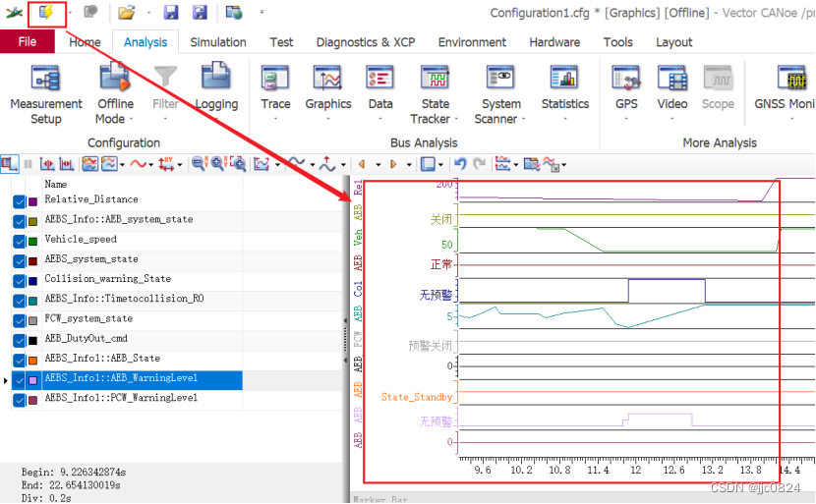Uncheck the Relative_Distance signal checkbox
Screen dimensions: 816x504
(20, 201)
